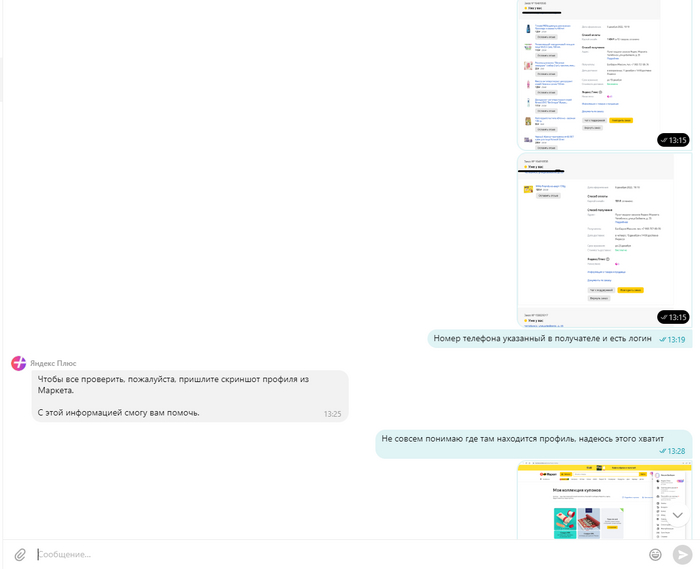Open the emoji picker smiley icon
700x569 pixels.
click(x=655, y=554)
